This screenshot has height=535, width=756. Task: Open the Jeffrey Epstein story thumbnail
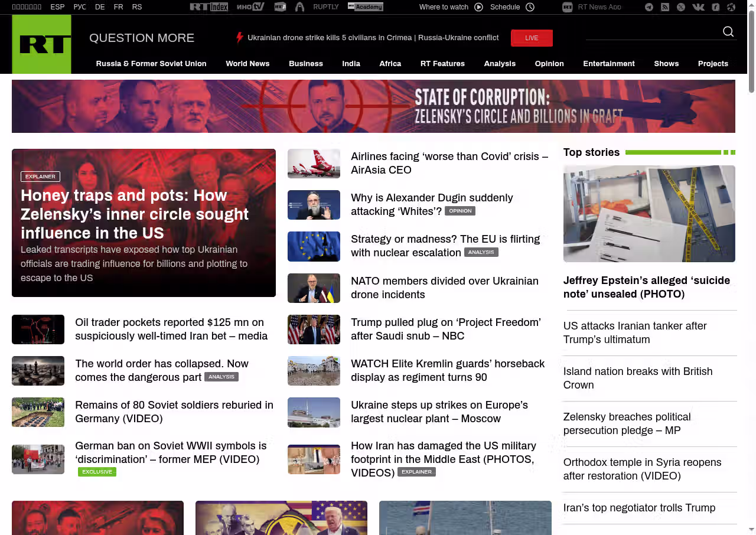pos(649,214)
